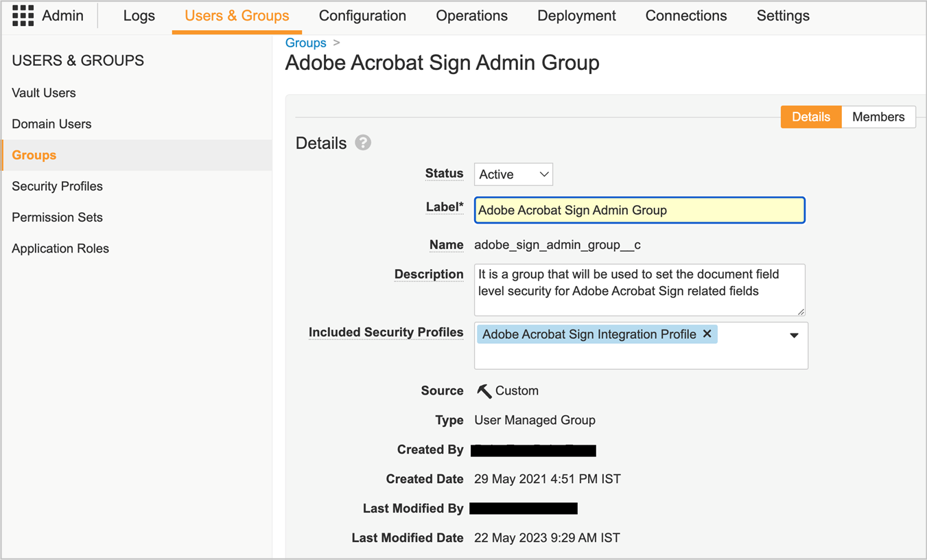
Task: Open Security Profiles from the sidebar
Action: tap(57, 186)
